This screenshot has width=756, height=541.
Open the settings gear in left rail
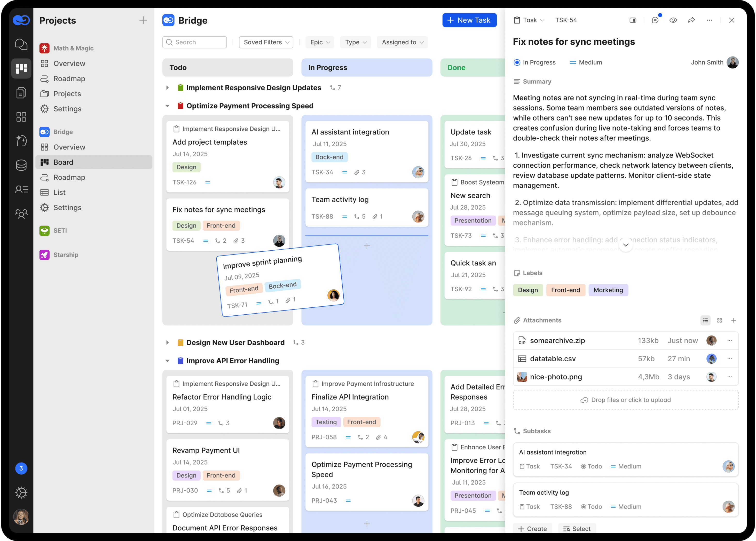tap(21, 492)
